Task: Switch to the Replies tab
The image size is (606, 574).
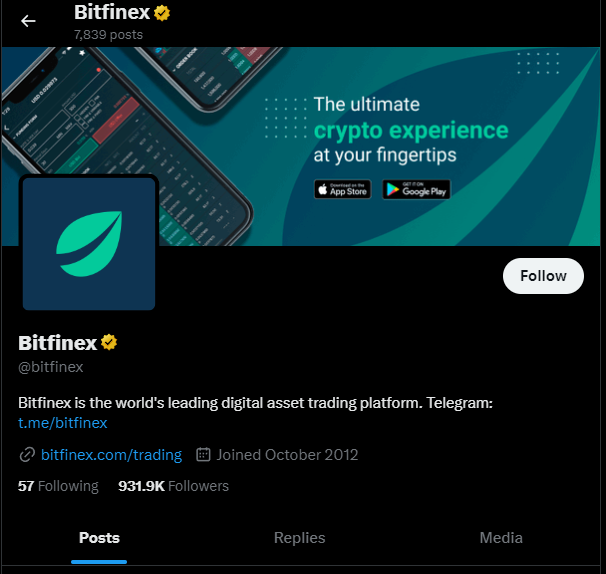Action: click(300, 538)
